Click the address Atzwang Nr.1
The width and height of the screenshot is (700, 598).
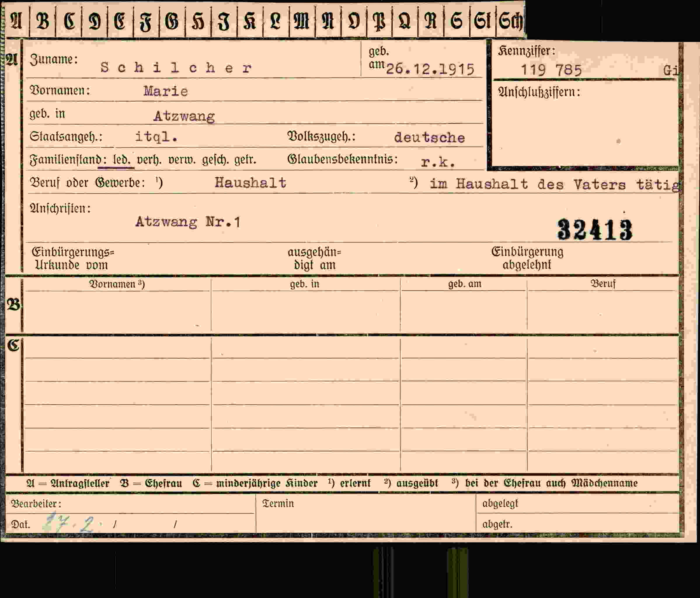(188, 222)
